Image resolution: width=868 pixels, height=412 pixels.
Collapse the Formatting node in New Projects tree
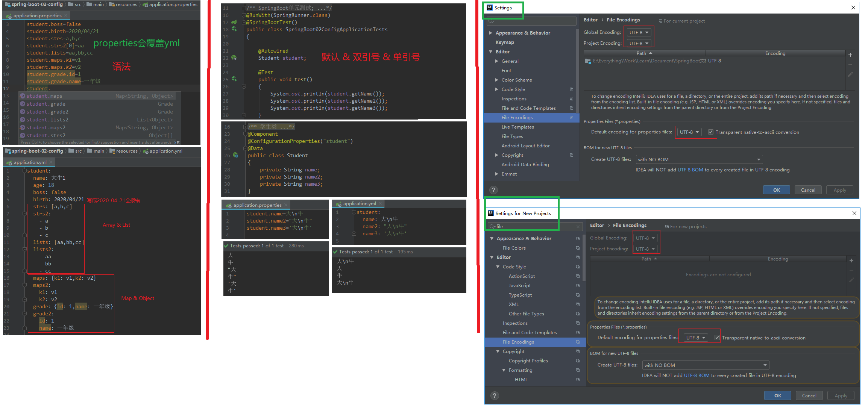[x=504, y=370]
